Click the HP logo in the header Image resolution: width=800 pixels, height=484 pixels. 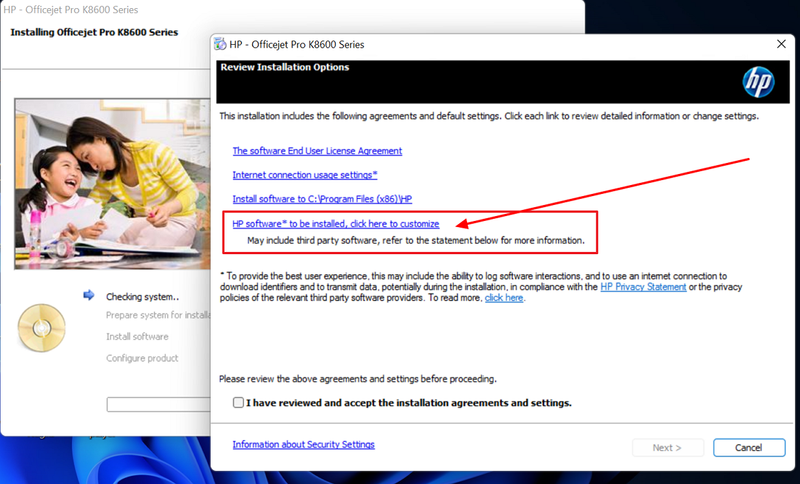[758, 82]
